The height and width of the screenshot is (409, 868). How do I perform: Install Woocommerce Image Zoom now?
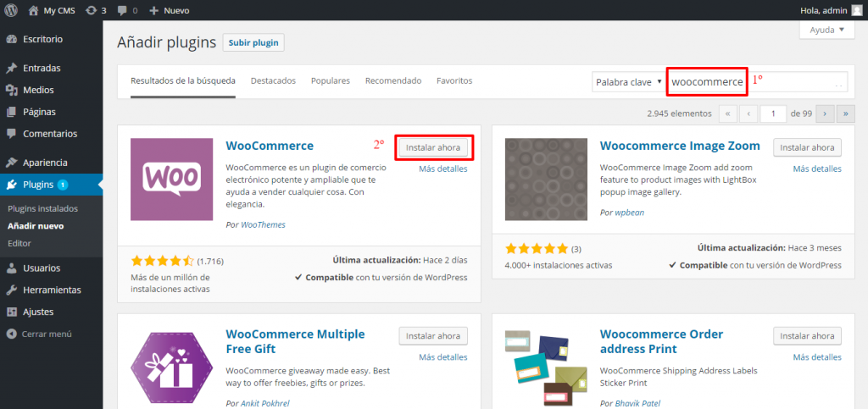[x=807, y=147]
